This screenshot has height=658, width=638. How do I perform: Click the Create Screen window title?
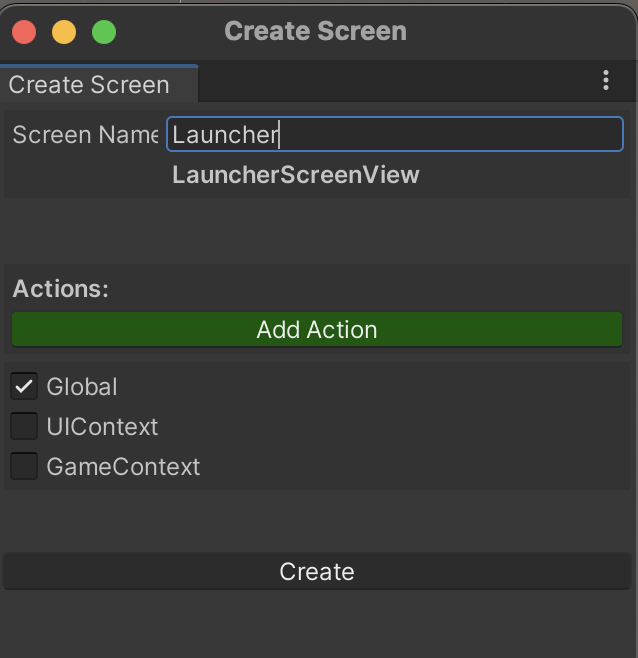pyautogui.click(x=316, y=31)
